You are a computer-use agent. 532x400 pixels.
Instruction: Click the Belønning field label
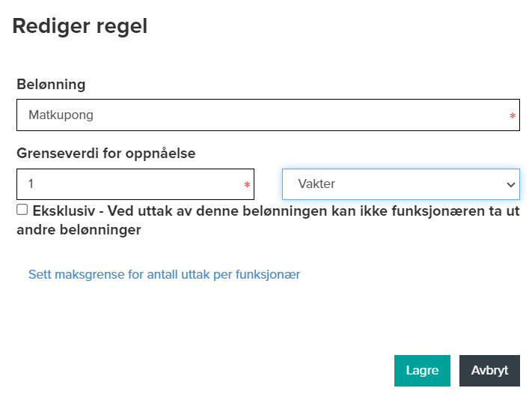tap(51, 84)
